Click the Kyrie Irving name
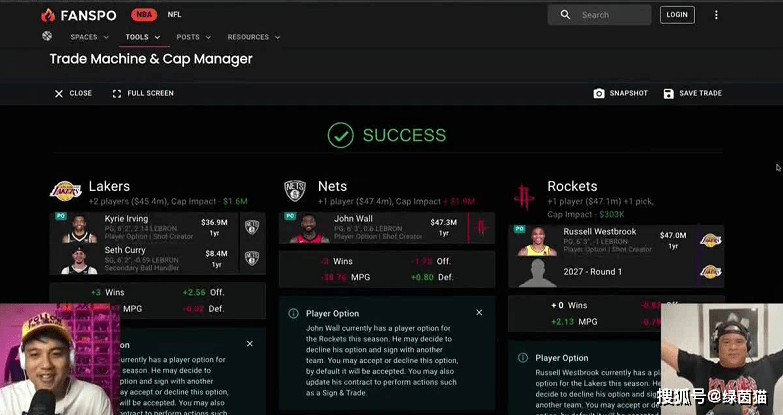The height and width of the screenshot is (415, 783). (x=126, y=219)
